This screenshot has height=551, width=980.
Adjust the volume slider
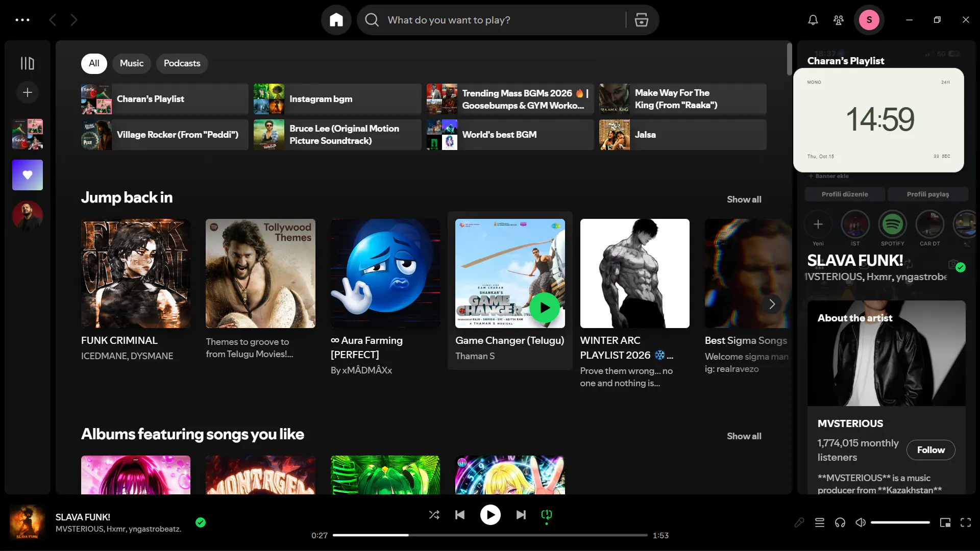point(900,522)
